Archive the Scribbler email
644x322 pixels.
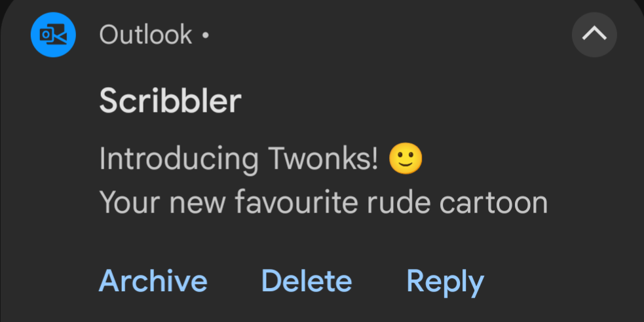(x=153, y=281)
